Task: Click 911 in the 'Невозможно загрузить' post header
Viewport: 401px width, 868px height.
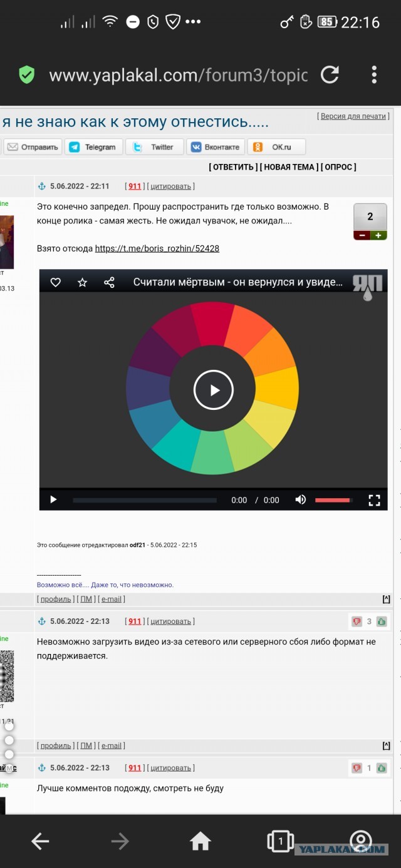Action: [135, 621]
